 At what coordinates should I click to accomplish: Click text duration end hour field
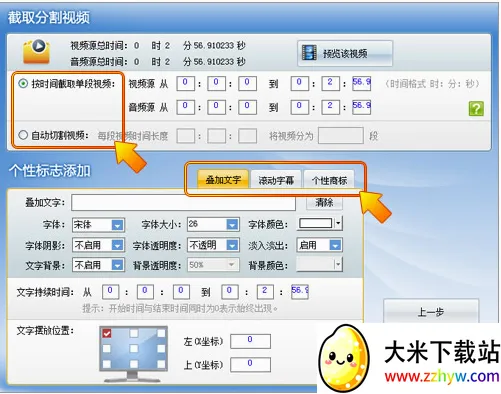(x=229, y=292)
